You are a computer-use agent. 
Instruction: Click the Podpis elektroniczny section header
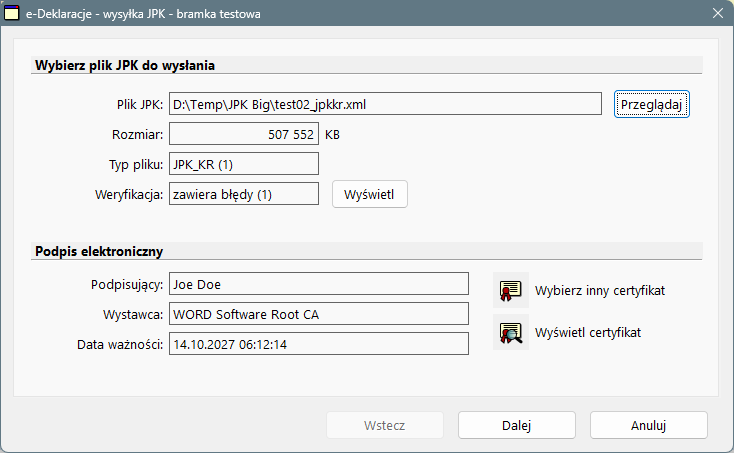click(99, 251)
